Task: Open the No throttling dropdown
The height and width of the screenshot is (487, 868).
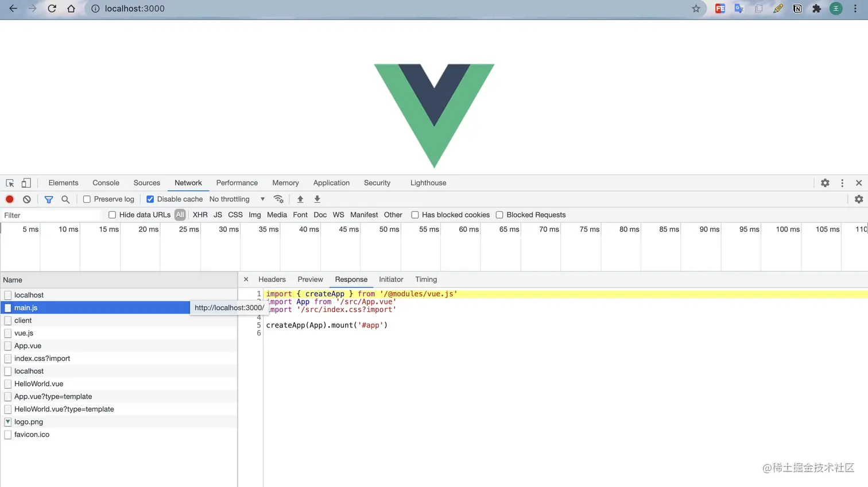Action: point(234,199)
